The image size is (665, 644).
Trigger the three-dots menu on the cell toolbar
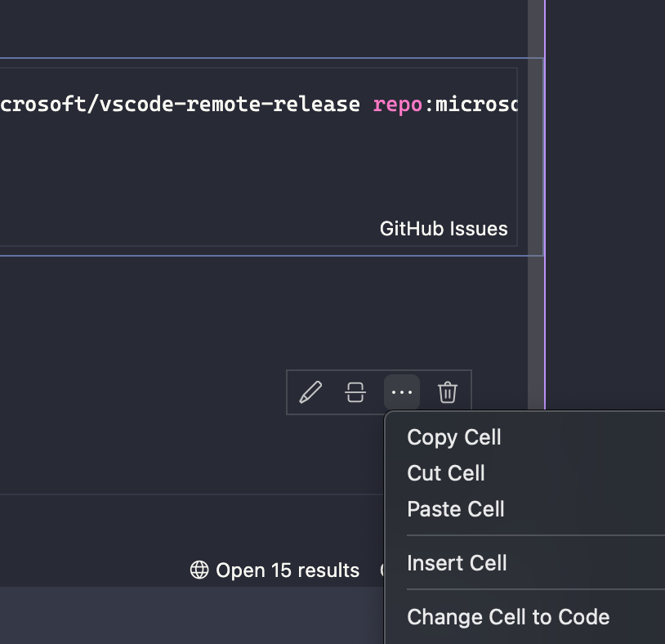401,391
